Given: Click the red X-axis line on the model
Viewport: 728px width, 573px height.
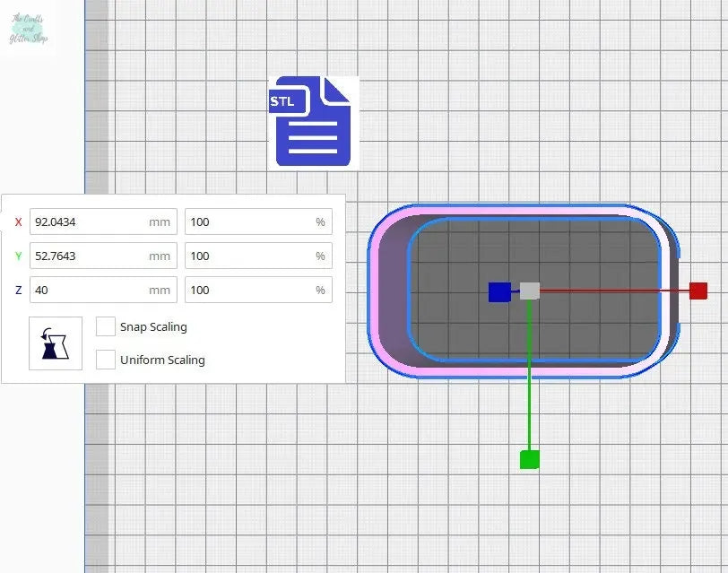Looking at the screenshot, I should click(x=619, y=291).
